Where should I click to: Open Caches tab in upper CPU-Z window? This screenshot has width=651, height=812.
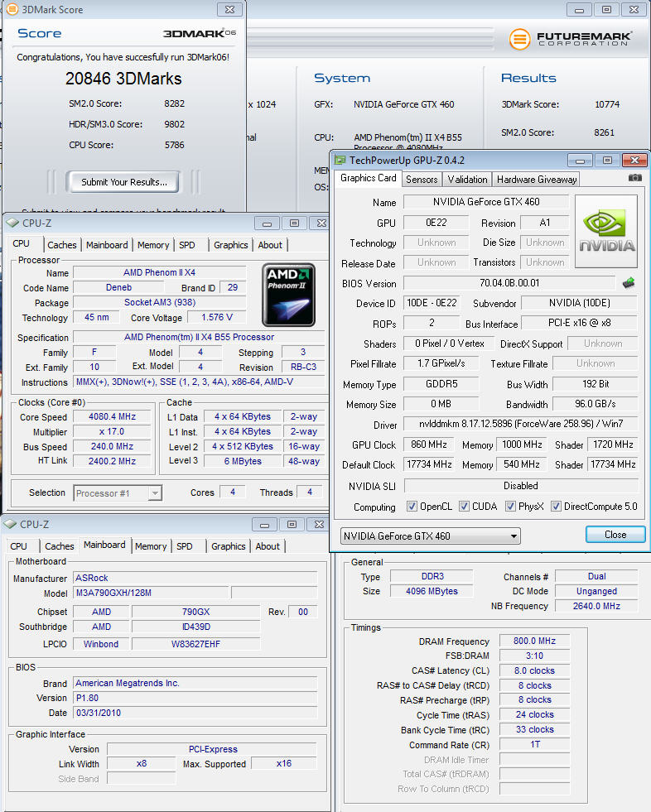[x=61, y=245]
